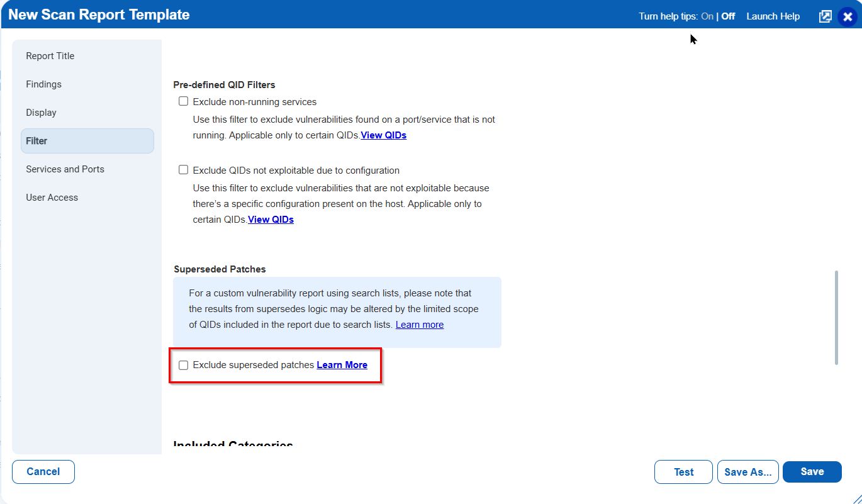The width and height of the screenshot is (862, 504).
Task: Check Exclude QIDs not exploitable due to configuration
Action: [x=184, y=170]
